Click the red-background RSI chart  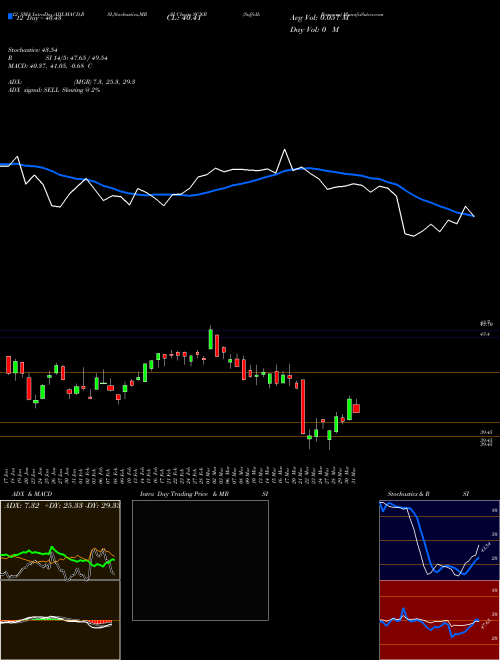coord(440,620)
